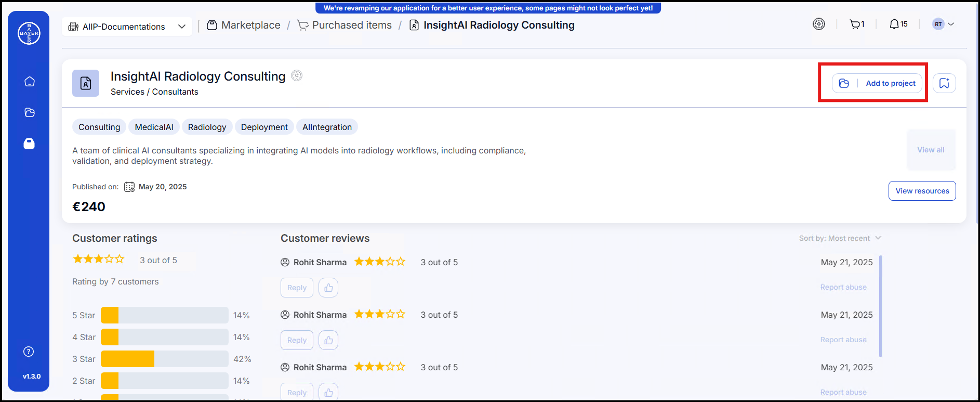Click the circular settings icon in header

point(819,24)
